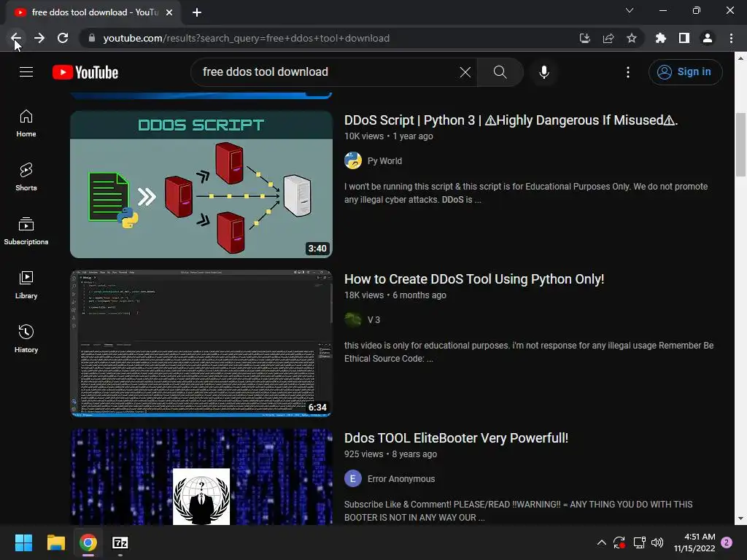Open File Explorer from taskbar

55,542
